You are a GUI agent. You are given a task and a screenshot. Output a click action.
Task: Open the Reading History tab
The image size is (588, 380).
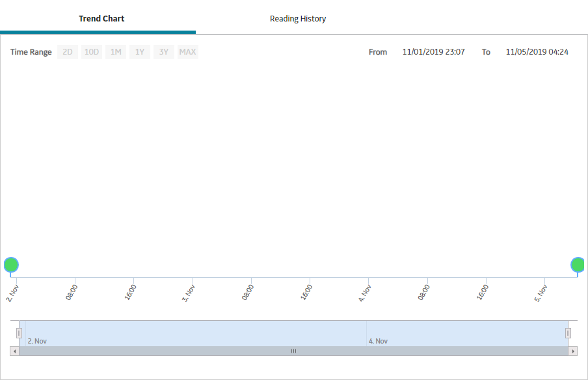(298, 18)
